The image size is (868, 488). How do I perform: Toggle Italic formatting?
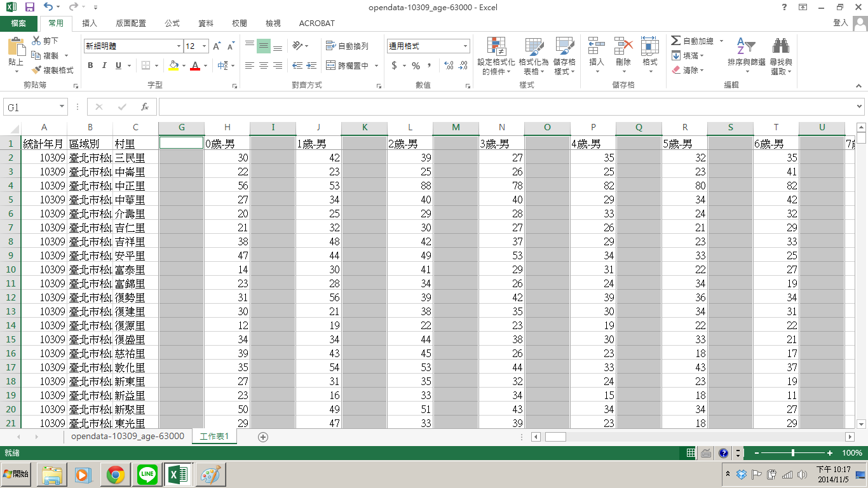click(x=104, y=65)
